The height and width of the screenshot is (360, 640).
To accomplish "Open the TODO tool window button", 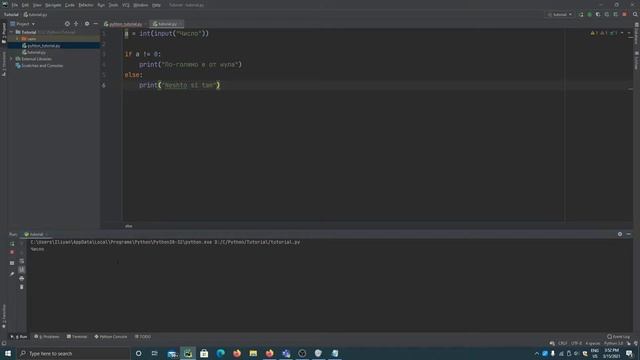I will pyautogui.click(x=143, y=337).
